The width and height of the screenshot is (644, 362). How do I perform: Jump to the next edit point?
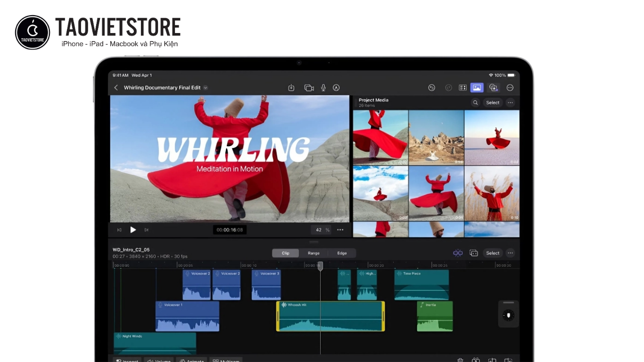[146, 230]
